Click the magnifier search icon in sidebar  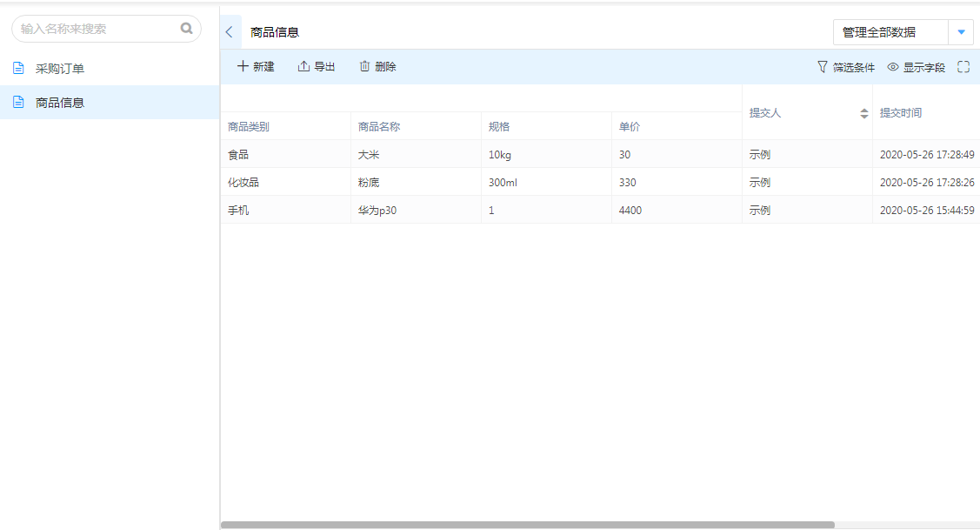186,29
